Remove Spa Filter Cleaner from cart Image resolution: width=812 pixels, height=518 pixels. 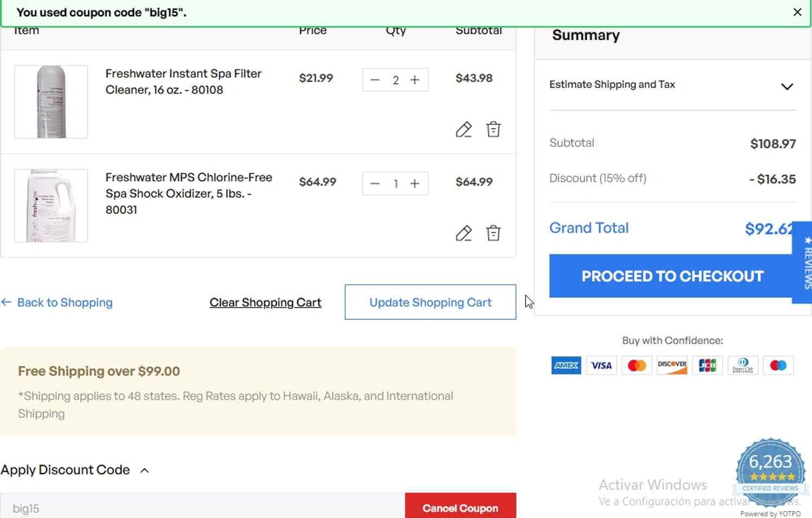click(x=493, y=129)
